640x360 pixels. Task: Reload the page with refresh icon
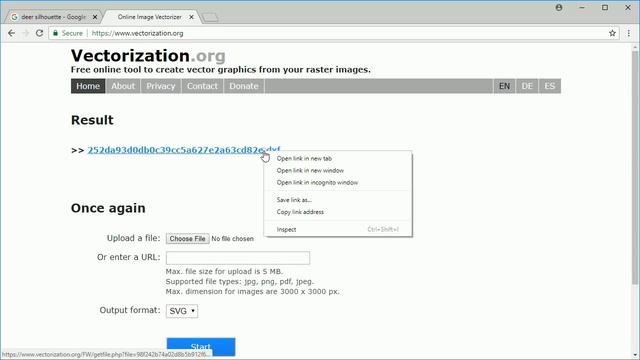(39, 33)
